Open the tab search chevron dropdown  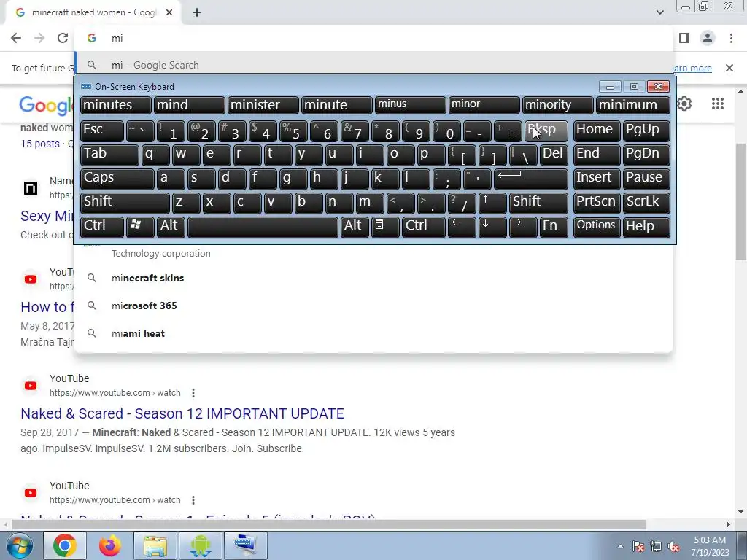click(x=659, y=12)
